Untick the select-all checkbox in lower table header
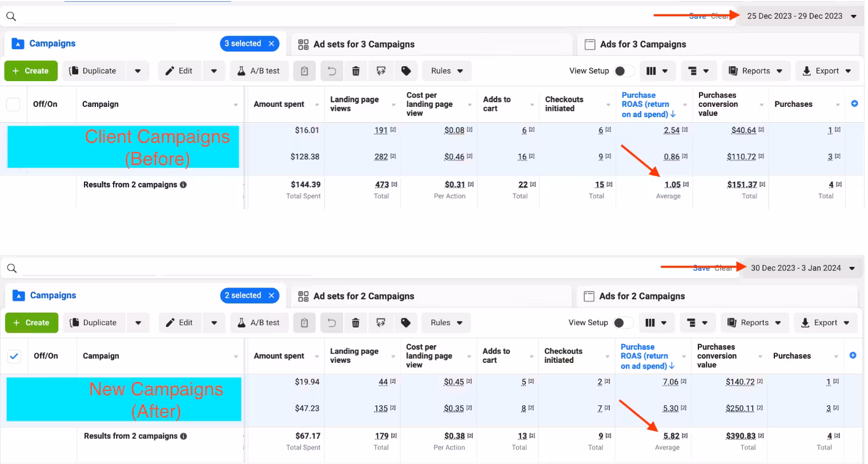 (x=14, y=356)
